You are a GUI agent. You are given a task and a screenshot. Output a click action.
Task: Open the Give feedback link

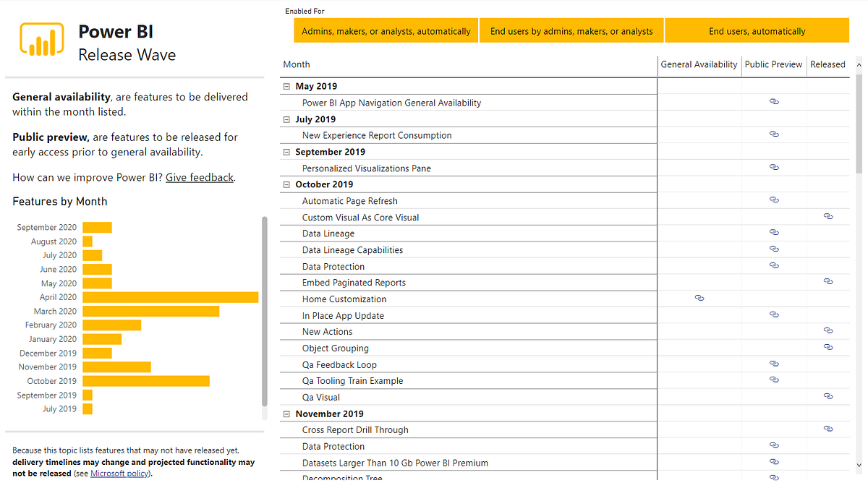point(199,177)
